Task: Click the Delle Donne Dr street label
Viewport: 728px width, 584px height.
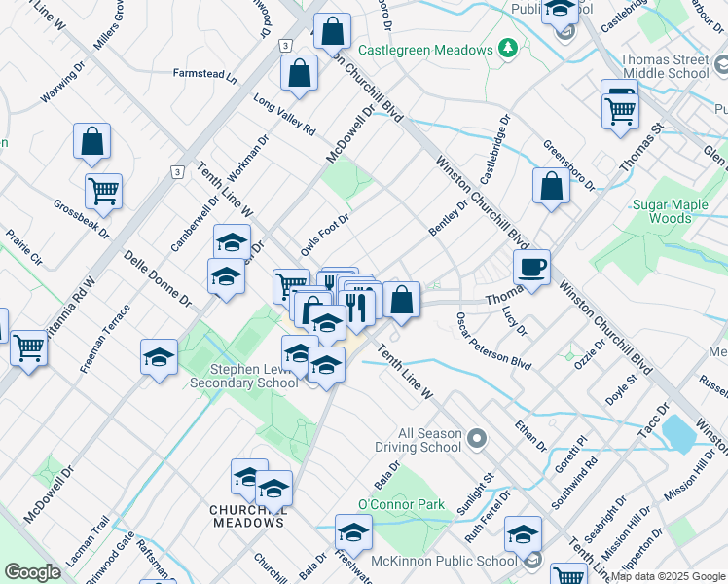Action: (x=158, y=278)
